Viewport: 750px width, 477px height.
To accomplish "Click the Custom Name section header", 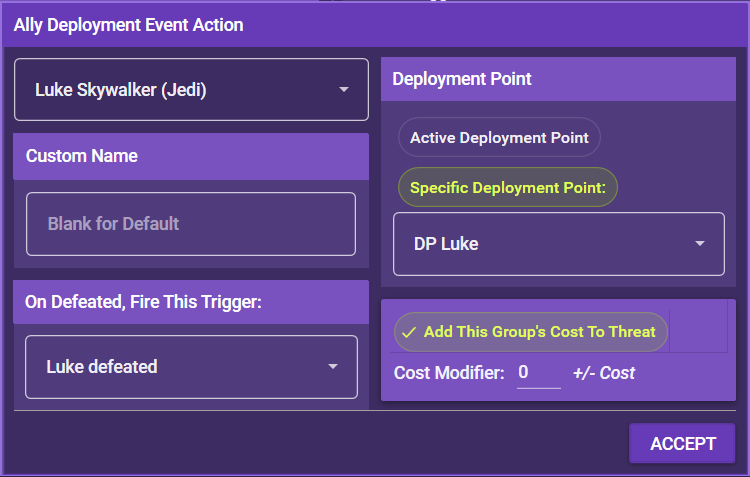I will click(x=191, y=156).
